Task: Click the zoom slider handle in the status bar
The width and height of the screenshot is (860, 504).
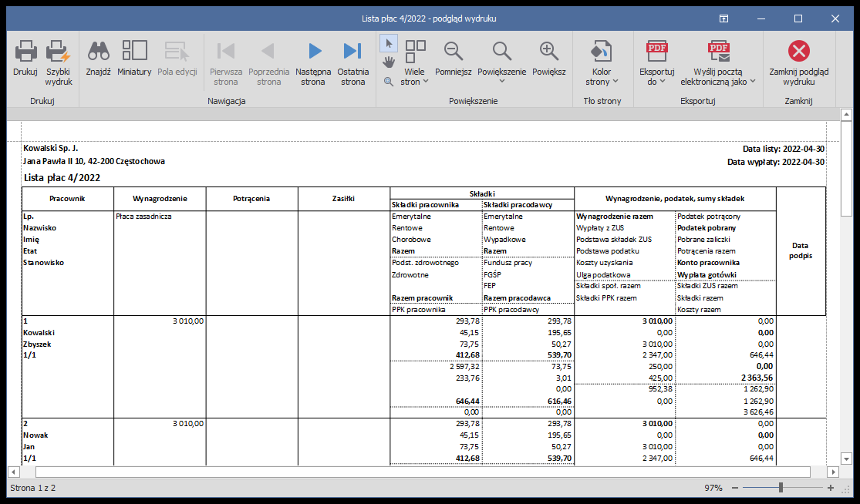Action: click(x=781, y=488)
